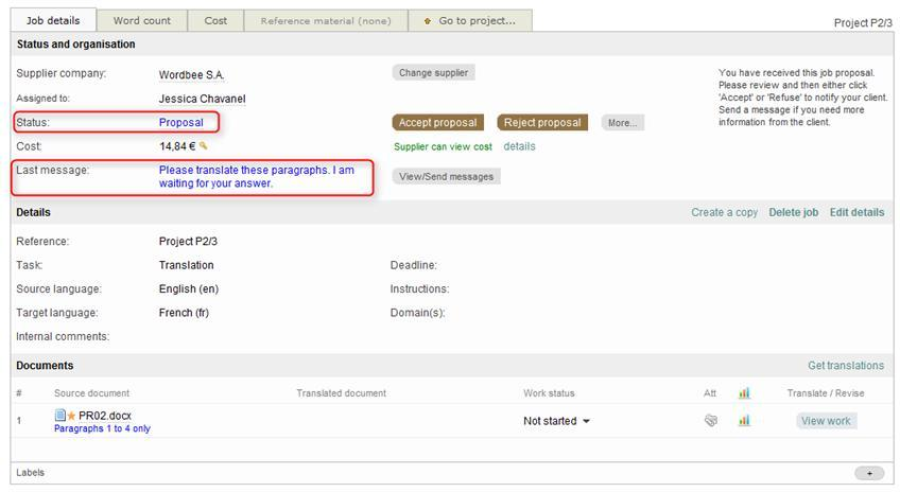Screen dimensions: 900x492
Task: Open the attachments icon in PR02.docx row
Action: coord(711,421)
